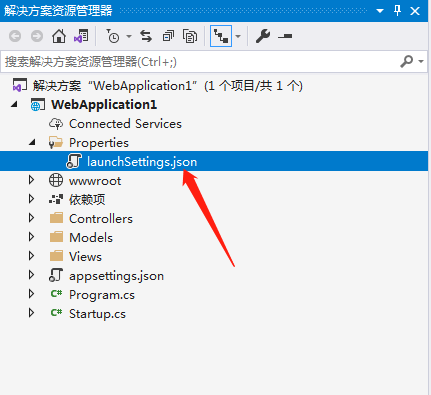431x395 pixels.
Task: Click the Home icon in toolbar
Action: (59, 36)
